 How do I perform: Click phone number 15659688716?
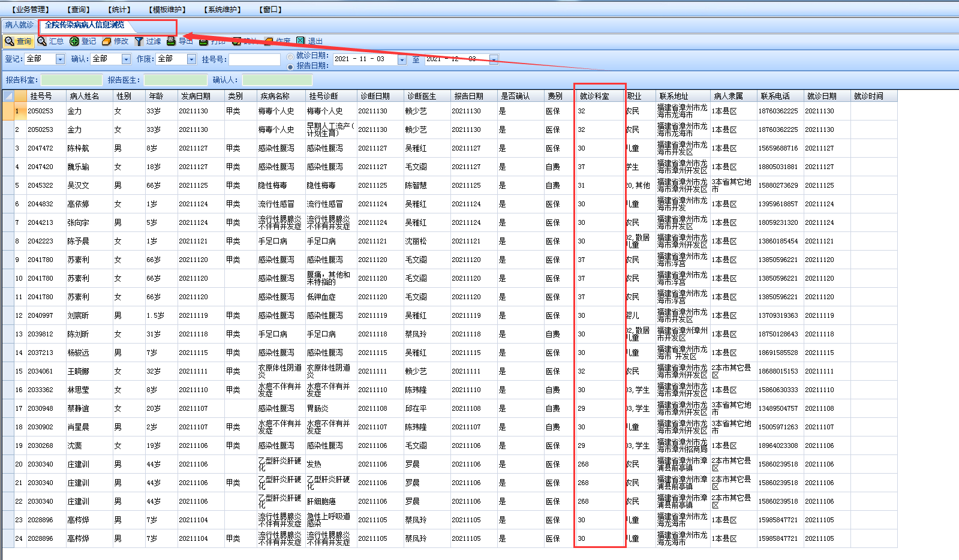point(778,149)
